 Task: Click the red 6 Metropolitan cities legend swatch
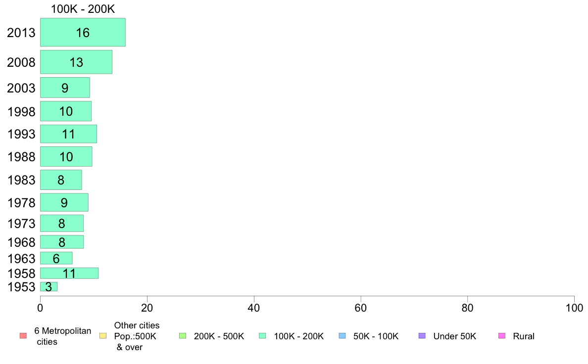coord(23,336)
